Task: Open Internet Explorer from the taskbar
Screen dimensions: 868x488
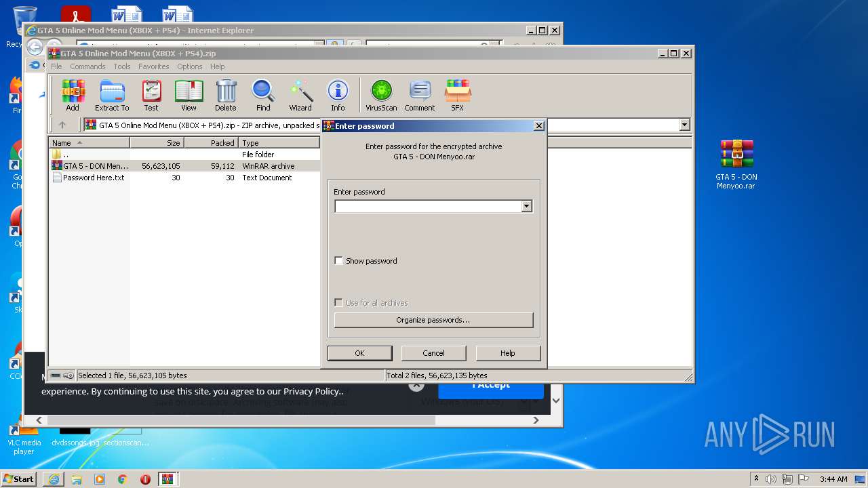Action: (54, 479)
